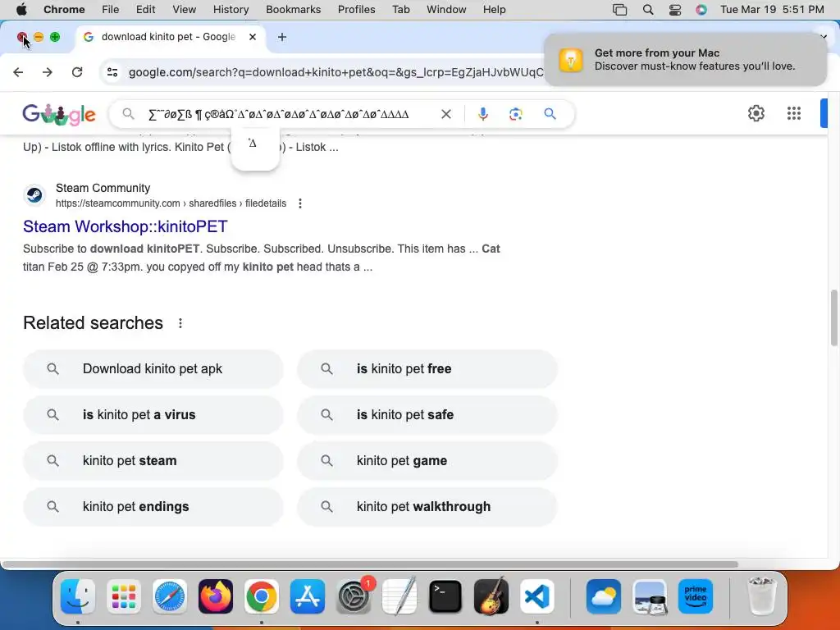
Task: Submit search with blue magnifier icon
Action: [x=550, y=113]
